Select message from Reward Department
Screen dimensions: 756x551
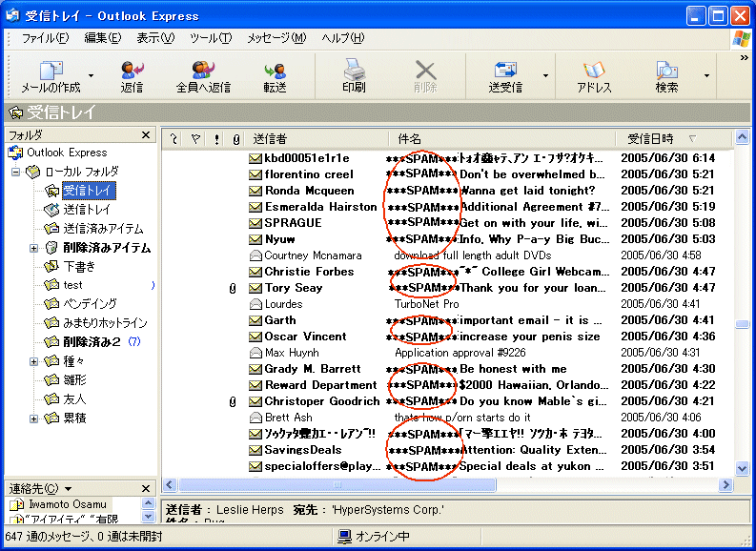447,385
